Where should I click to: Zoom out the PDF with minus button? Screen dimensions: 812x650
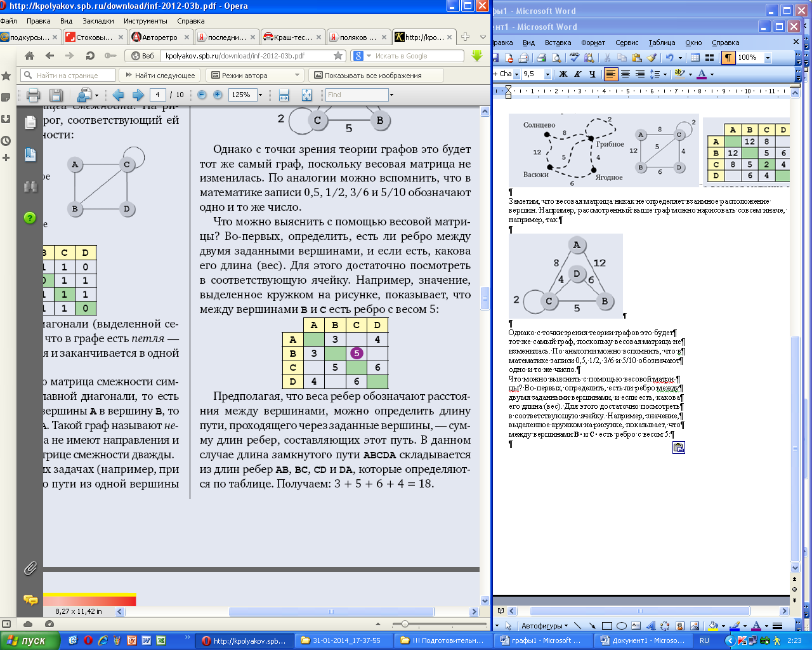[x=202, y=95]
